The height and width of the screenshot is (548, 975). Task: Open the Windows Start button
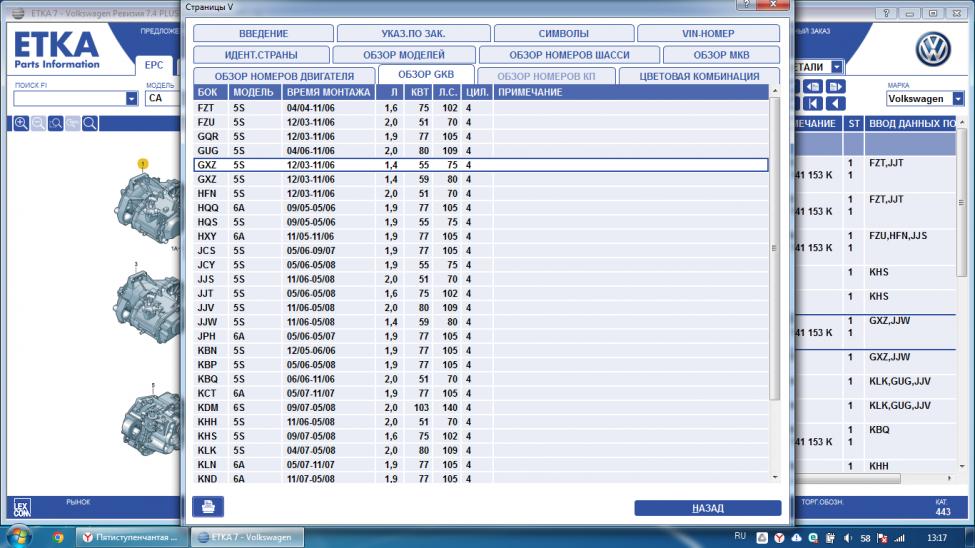(x=18, y=537)
